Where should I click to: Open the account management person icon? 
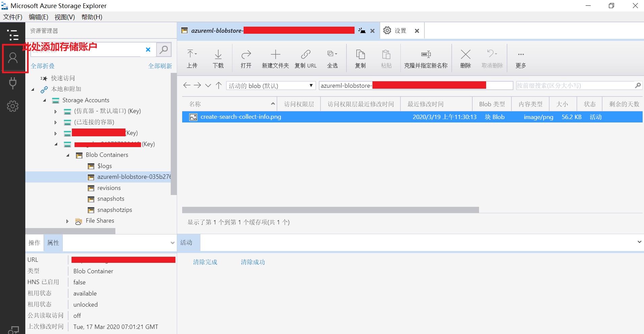point(13,58)
